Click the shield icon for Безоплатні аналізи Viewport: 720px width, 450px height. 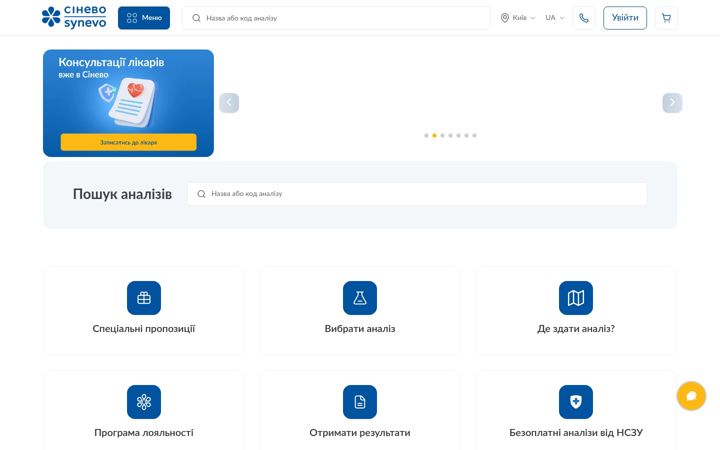tap(576, 402)
